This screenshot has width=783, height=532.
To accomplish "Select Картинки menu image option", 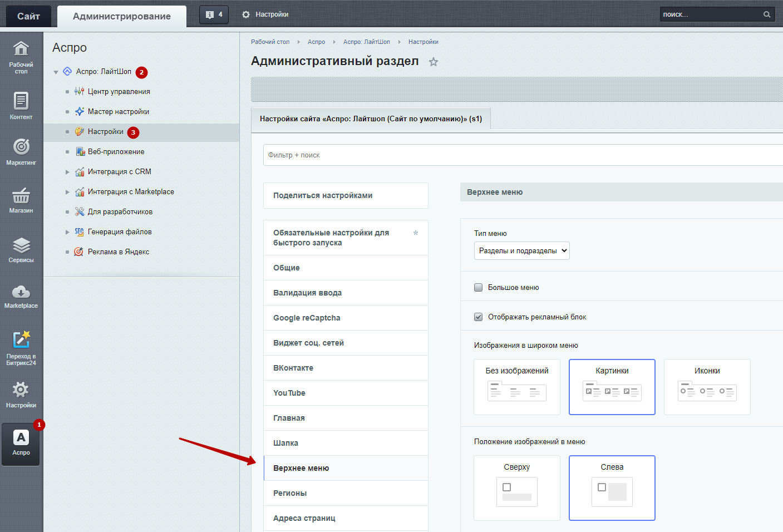I will click(x=612, y=387).
